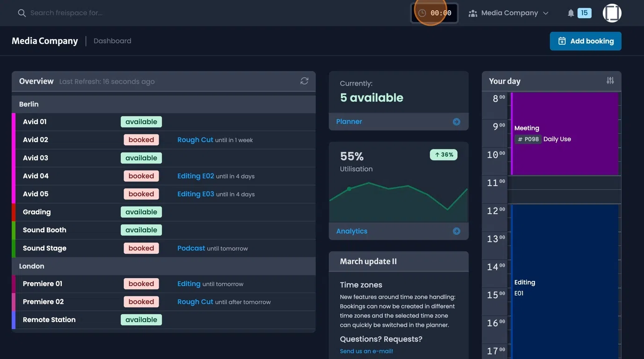Viewport: 644px width, 359px height.
Task: Click the search magnifier icon
Action: click(22, 13)
